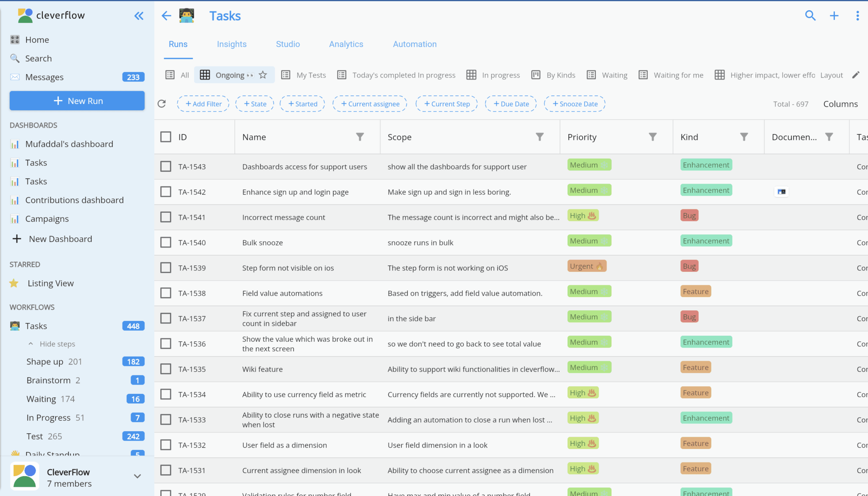Viewport: 868px width, 496px height.
Task: Click the back arrow next to Tasks title
Action: 166,15
